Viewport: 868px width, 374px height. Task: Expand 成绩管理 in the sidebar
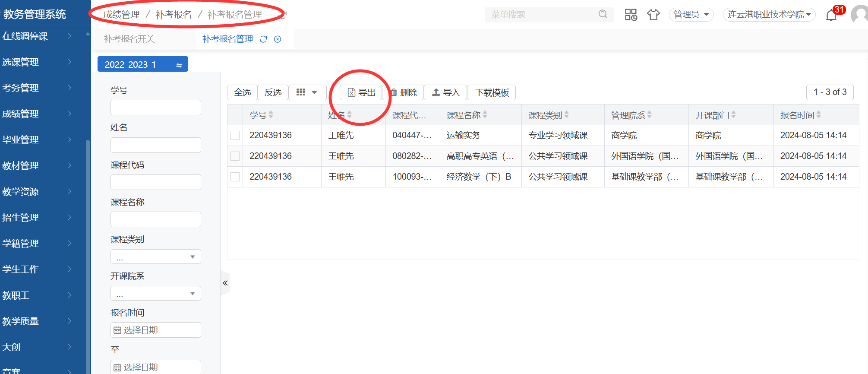37,114
